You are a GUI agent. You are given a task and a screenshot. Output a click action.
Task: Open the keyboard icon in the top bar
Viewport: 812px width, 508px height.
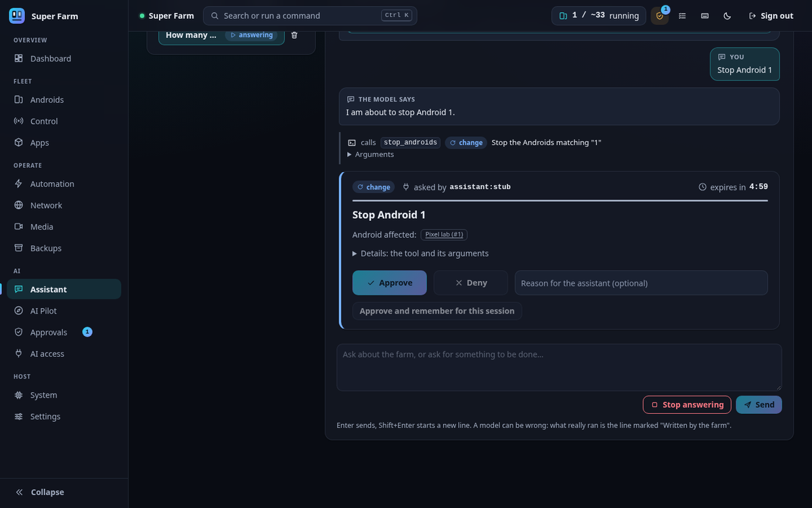click(705, 16)
